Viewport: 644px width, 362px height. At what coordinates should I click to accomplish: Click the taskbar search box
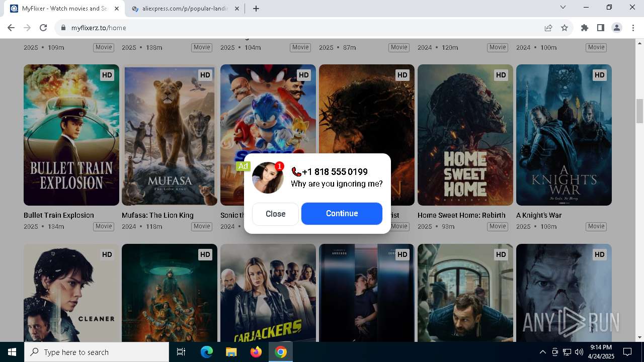(97, 352)
